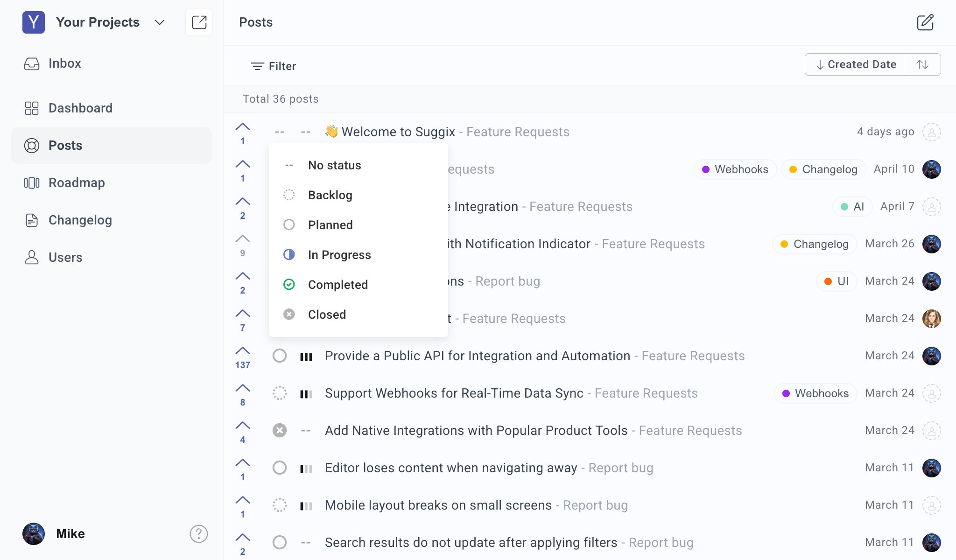Open status circle on Search results post

(280, 542)
